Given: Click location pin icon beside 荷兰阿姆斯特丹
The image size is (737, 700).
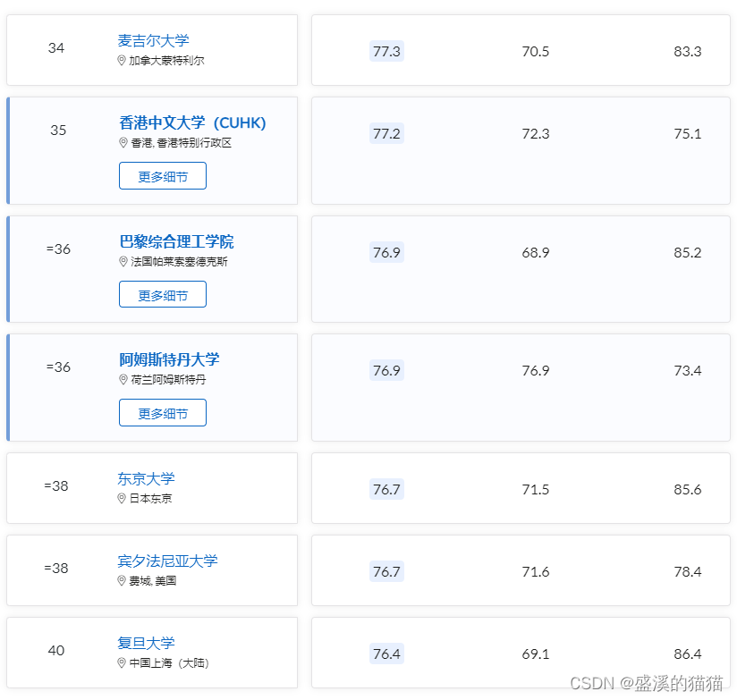Looking at the screenshot, I should click(123, 380).
